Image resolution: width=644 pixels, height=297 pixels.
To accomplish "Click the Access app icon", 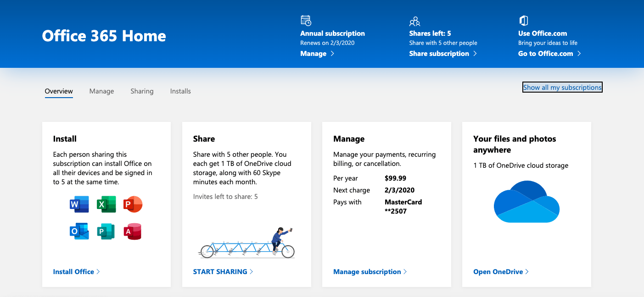I will point(133,232).
